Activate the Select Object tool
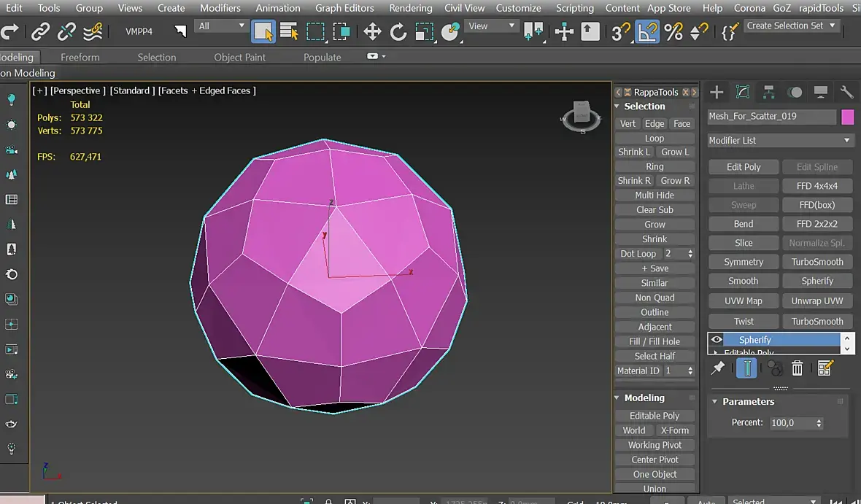 point(263,32)
